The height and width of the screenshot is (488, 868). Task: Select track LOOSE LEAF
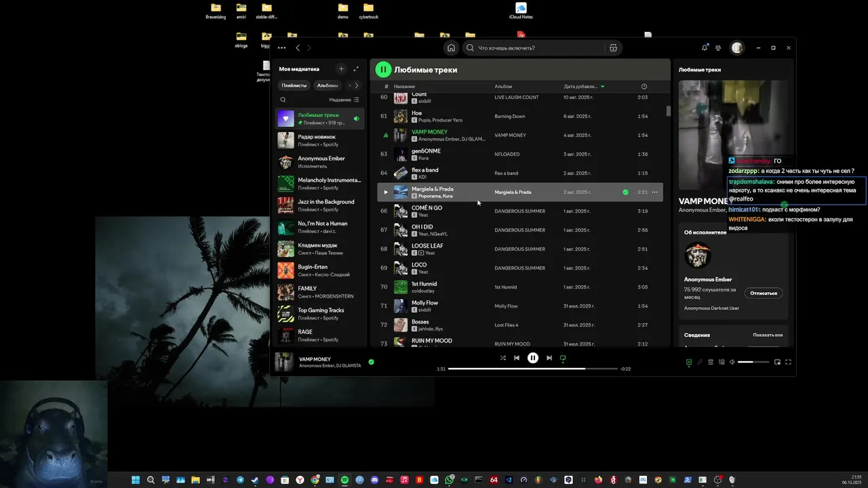click(x=519, y=249)
